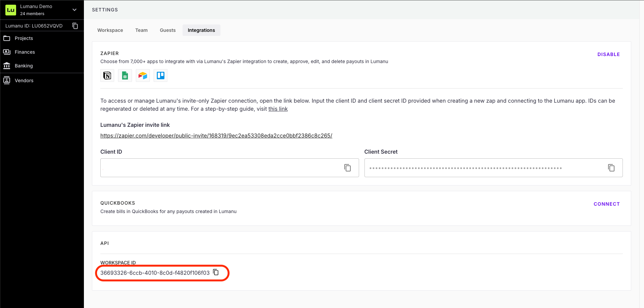The image size is (644, 308).
Task: Copy the Lumanu ID LU0652VQVD
Action: coord(75,26)
